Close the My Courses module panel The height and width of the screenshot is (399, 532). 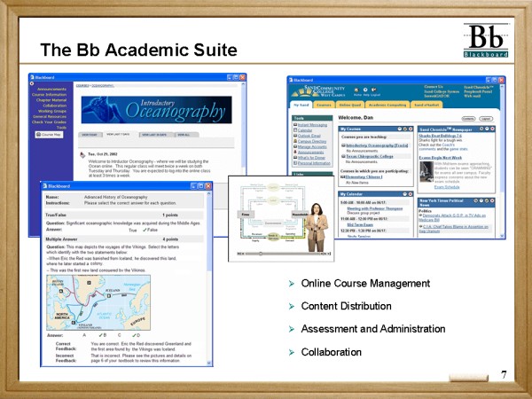(411, 129)
